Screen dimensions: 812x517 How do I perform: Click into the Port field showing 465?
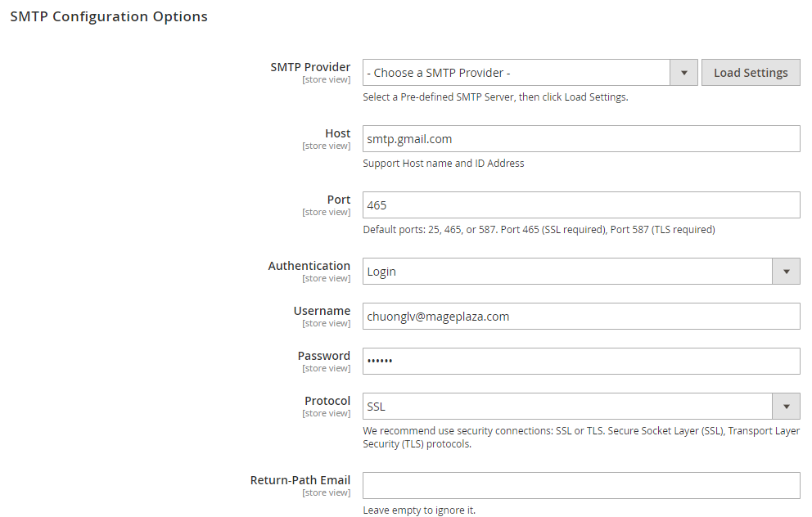click(581, 205)
